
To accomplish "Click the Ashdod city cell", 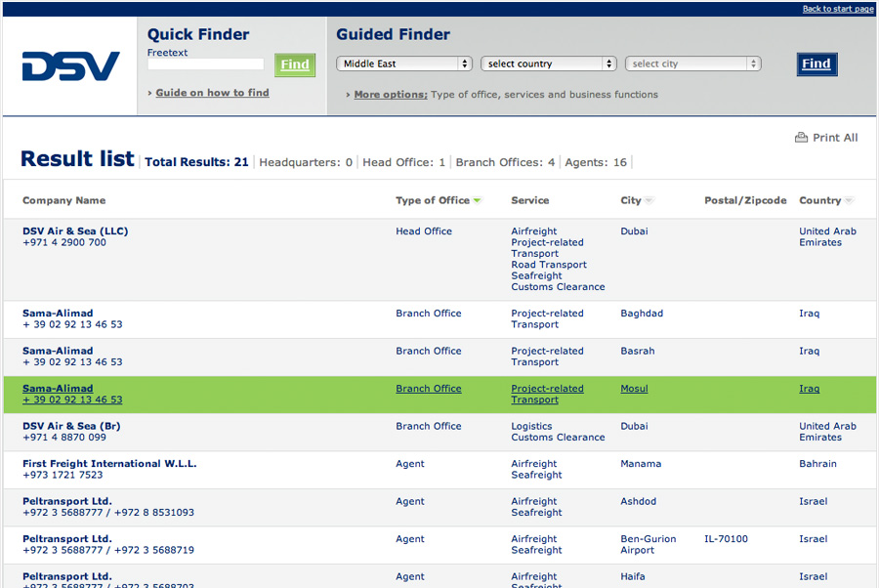I will tap(638, 501).
